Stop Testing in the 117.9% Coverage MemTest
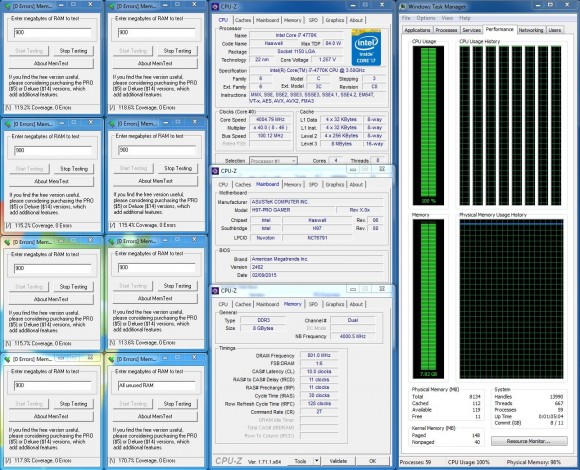This screenshot has width=580, height=470. [73, 404]
